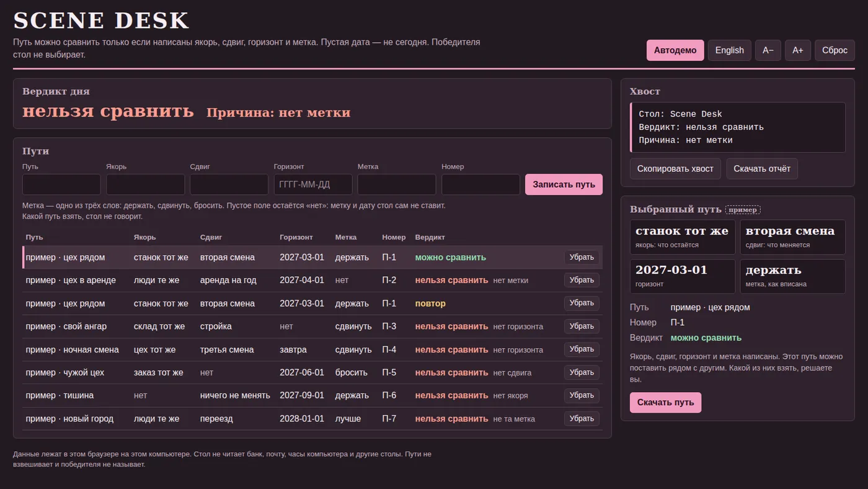Select row 'пример · свой ангар'
868x489 pixels.
tap(312, 326)
